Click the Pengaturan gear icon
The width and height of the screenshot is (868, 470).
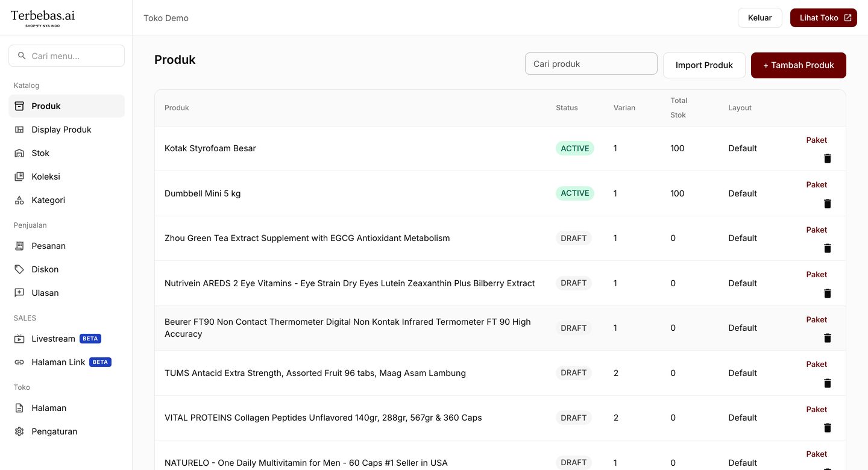[19, 431]
